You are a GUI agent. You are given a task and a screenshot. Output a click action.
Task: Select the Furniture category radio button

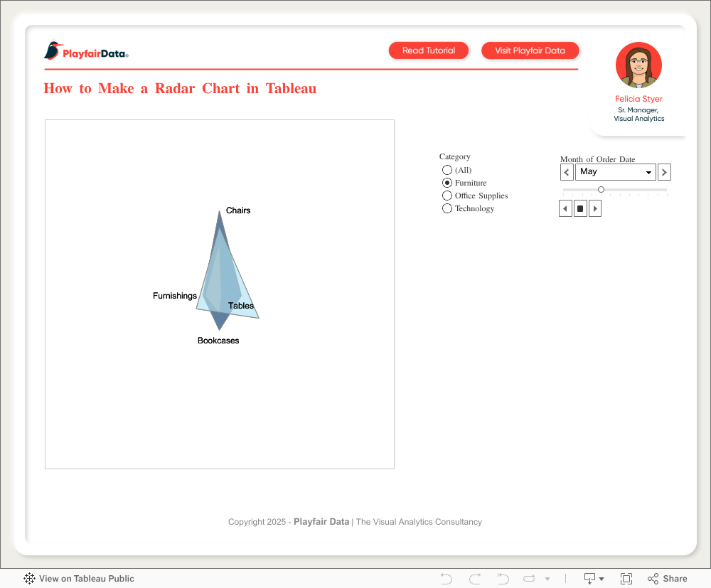click(x=447, y=183)
